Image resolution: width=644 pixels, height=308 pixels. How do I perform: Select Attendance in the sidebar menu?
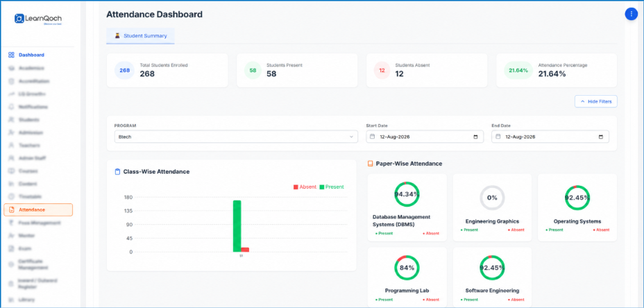38,210
